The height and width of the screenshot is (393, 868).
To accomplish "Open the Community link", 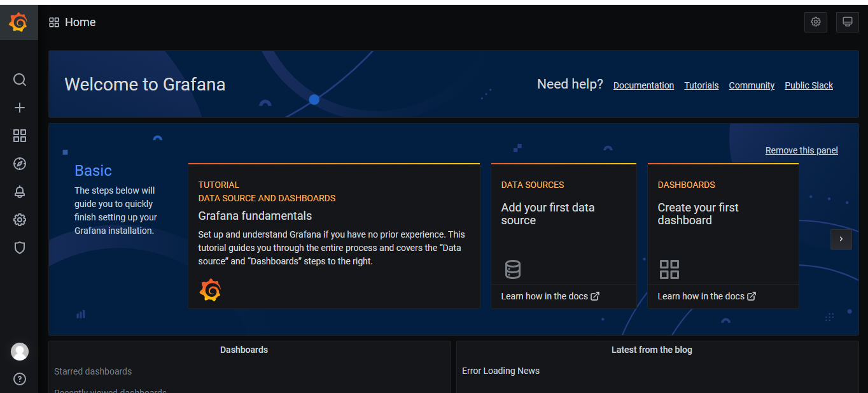I will point(752,85).
